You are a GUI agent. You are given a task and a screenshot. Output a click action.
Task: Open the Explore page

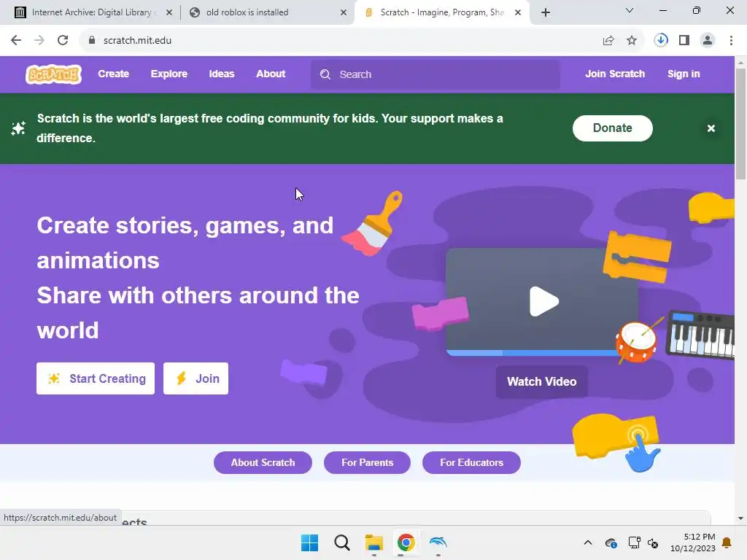pos(169,74)
